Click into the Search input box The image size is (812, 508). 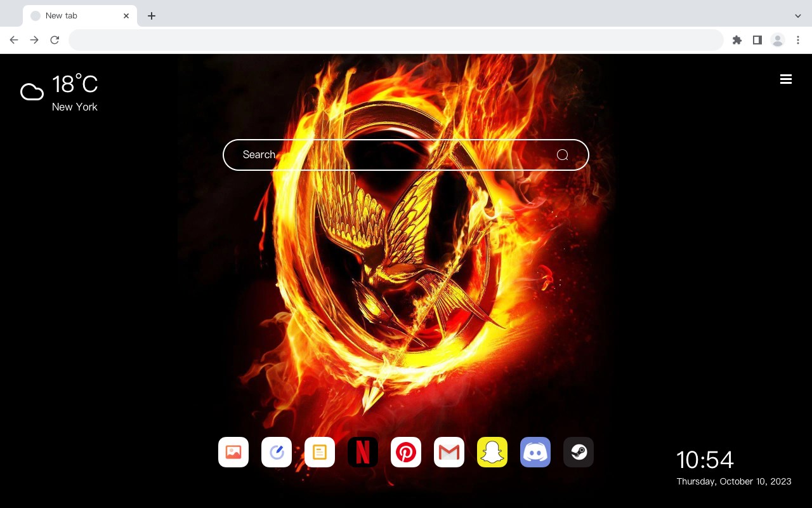406,155
